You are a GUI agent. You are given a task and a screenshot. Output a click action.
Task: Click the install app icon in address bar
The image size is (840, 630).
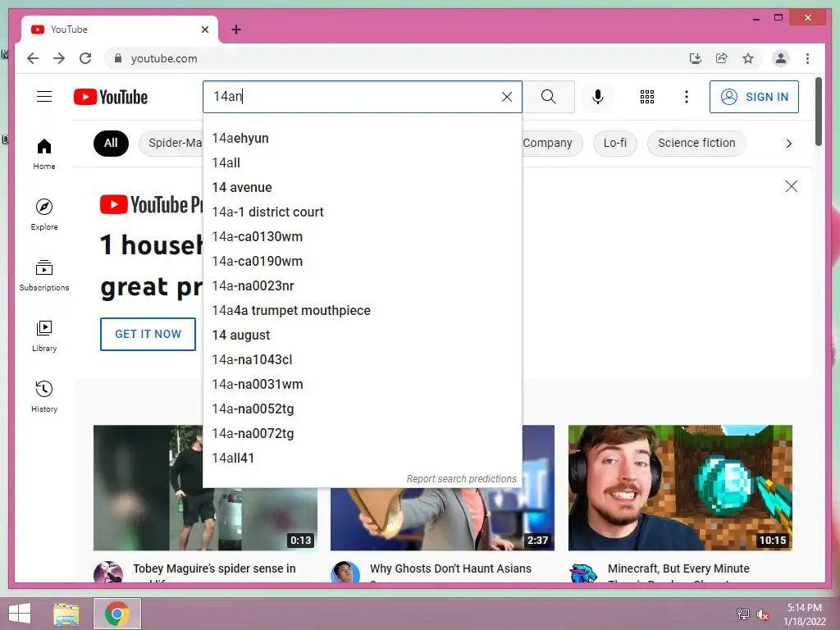pos(696,58)
